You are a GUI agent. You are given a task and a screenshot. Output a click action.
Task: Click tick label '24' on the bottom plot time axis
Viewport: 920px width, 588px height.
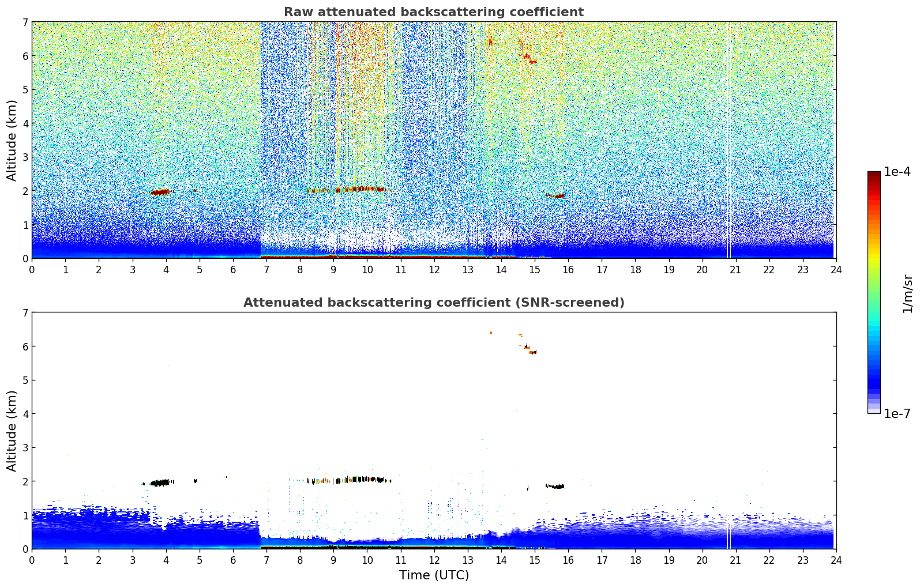point(836,560)
